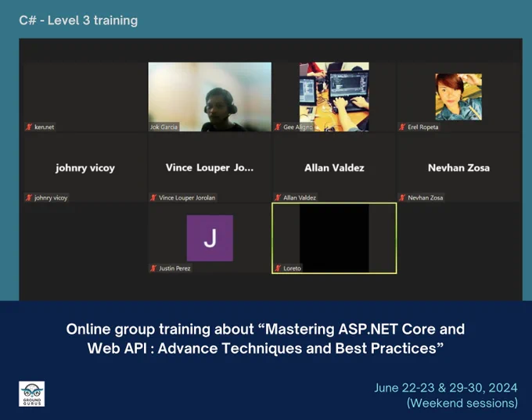Select Loreto's highlighted black video tile
532x420 pixels.
tap(334, 239)
